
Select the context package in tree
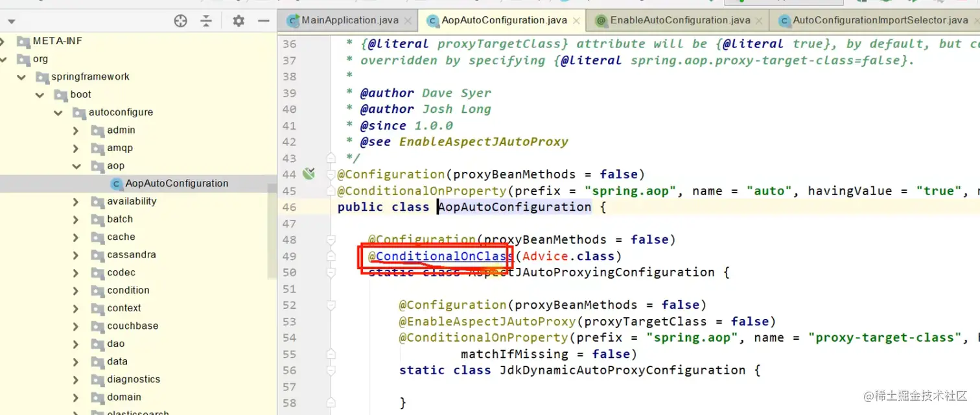point(139,308)
